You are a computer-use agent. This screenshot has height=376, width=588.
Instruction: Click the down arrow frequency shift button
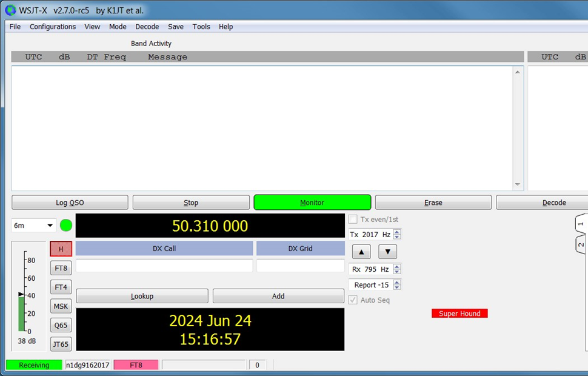pyautogui.click(x=388, y=252)
